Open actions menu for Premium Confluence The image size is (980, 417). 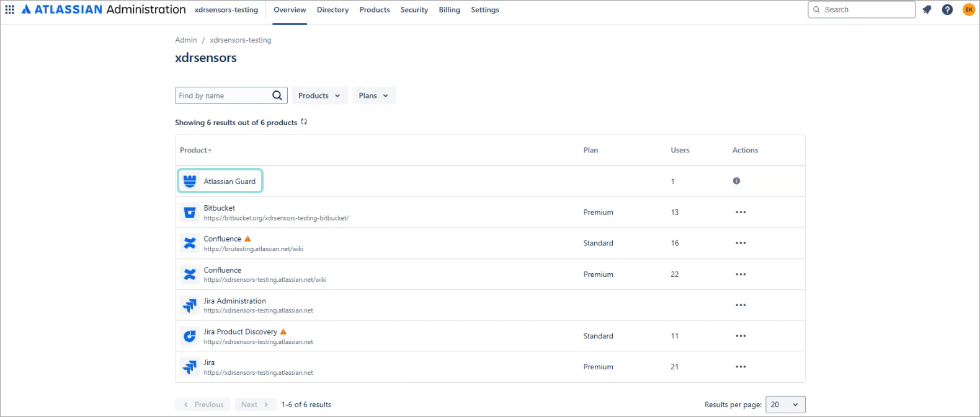741,274
